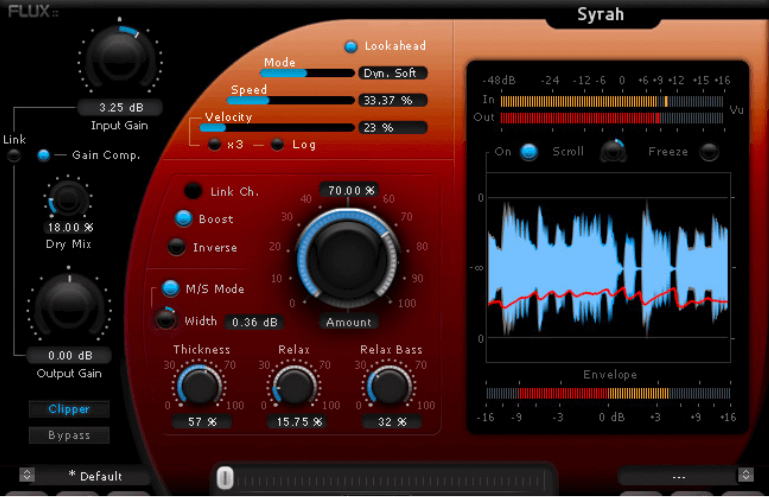
Task: Click the In level meter
Action: (x=612, y=102)
